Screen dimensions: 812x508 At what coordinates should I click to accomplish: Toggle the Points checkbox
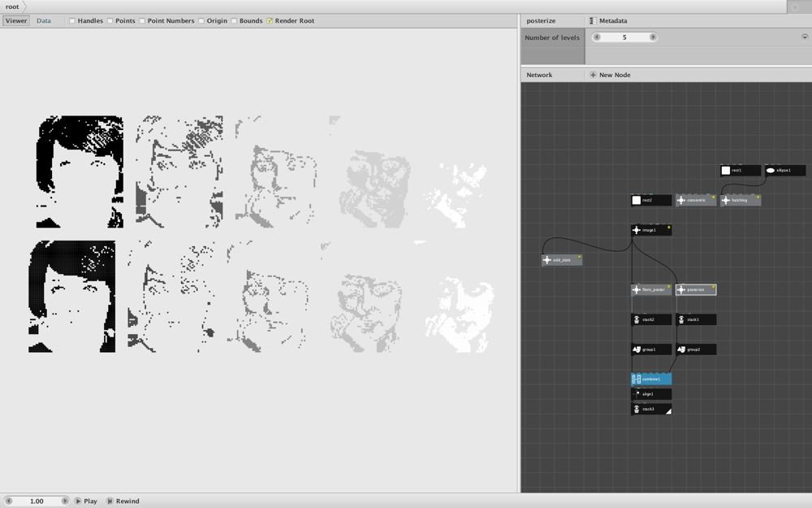[110, 21]
